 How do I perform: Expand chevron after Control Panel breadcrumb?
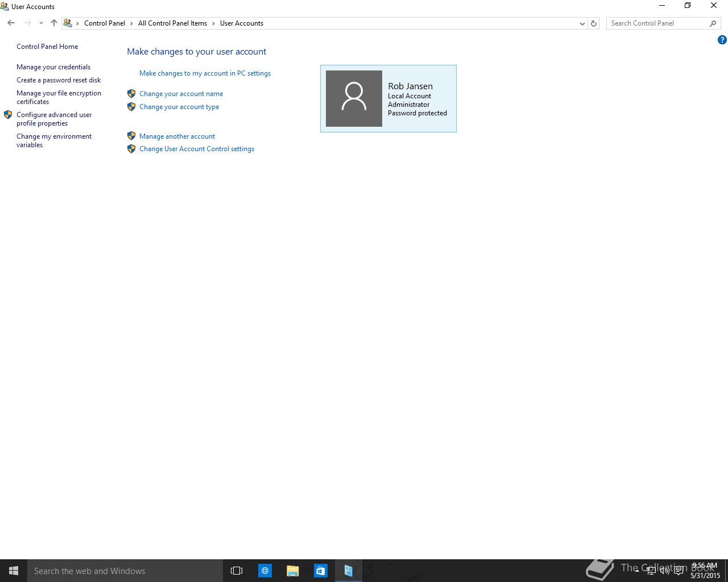(132, 23)
